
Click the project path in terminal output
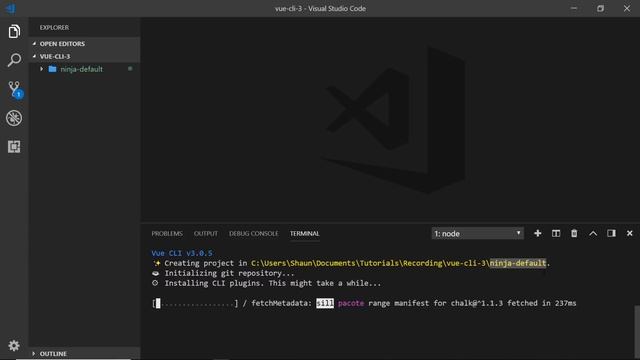398,263
